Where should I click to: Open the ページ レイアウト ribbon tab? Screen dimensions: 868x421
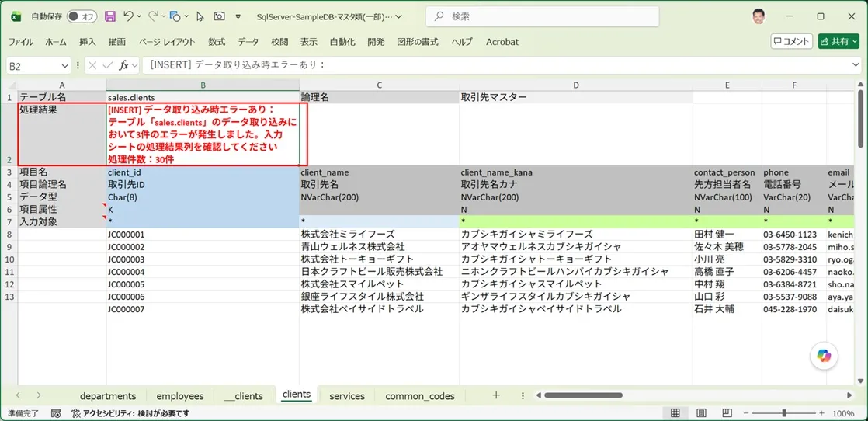pos(167,41)
